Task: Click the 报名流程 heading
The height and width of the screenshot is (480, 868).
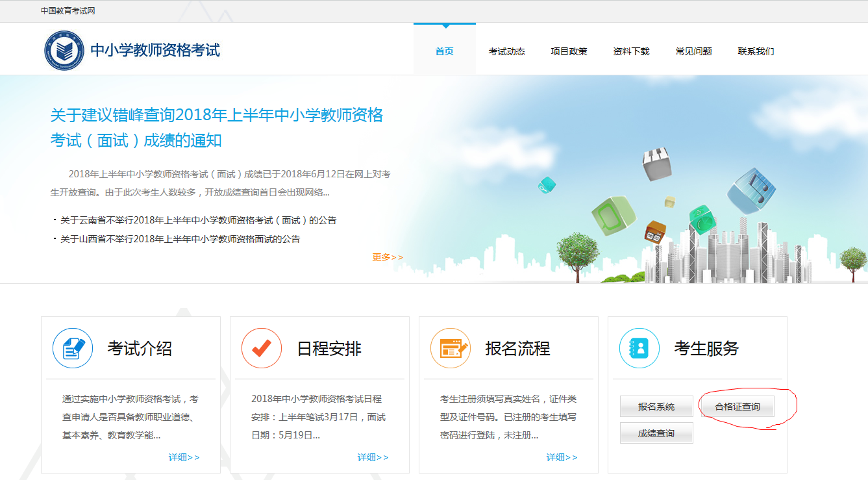Action: point(517,349)
